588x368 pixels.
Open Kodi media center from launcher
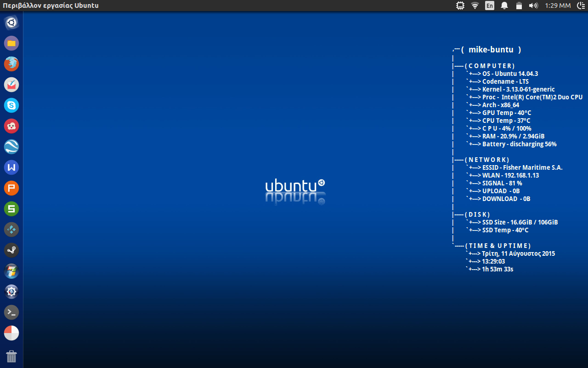[11, 230]
